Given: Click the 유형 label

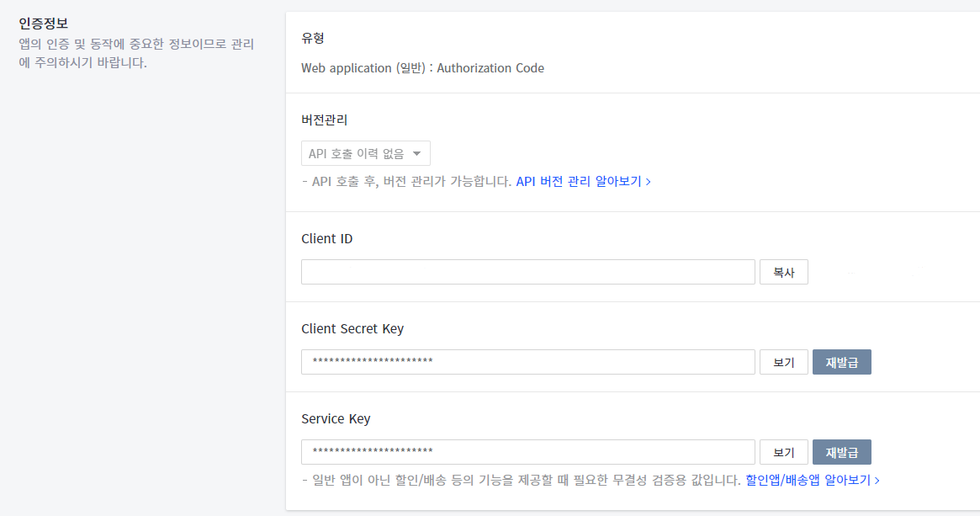Looking at the screenshot, I should [313, 38].
